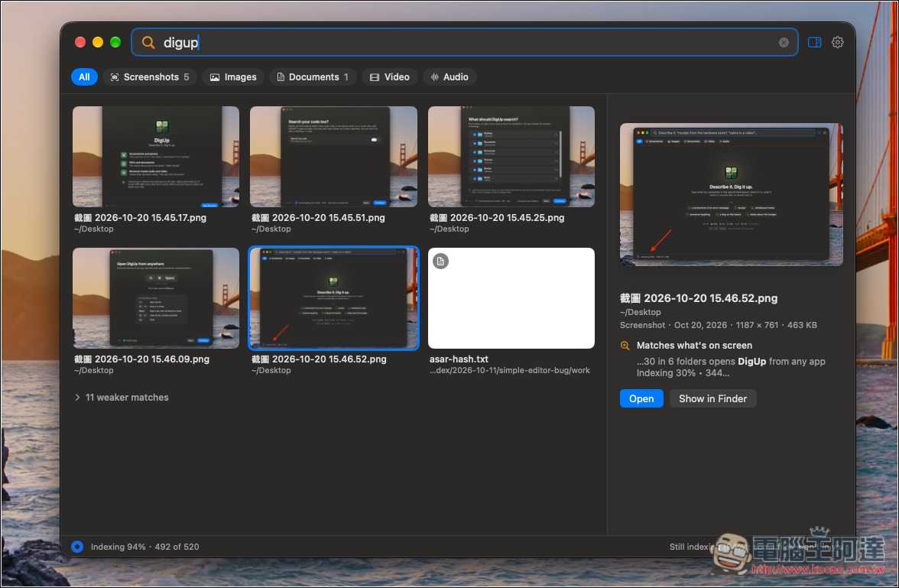Click preview title 截圖 2026-10-20 15.46.52.png
Viewport: 899px width, 588px height.
click(x=699, y=298)
